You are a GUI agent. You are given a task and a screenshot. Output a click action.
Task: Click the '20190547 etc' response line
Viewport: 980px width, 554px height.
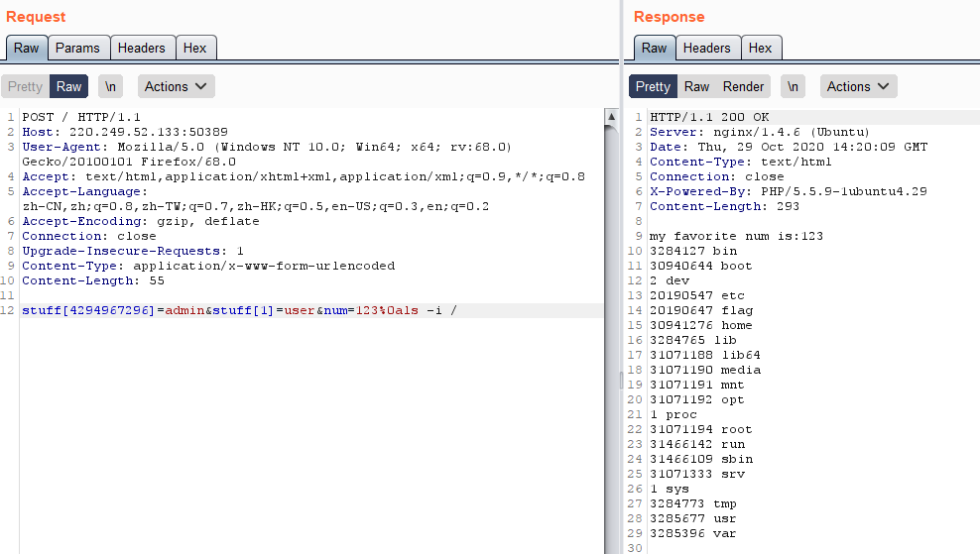[x=697, y=295]
